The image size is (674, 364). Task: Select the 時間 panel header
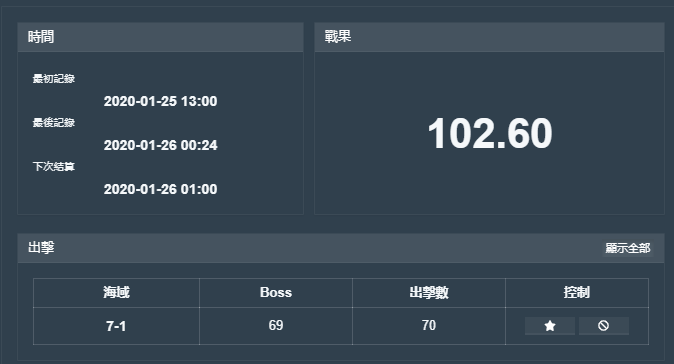point(160,37)
